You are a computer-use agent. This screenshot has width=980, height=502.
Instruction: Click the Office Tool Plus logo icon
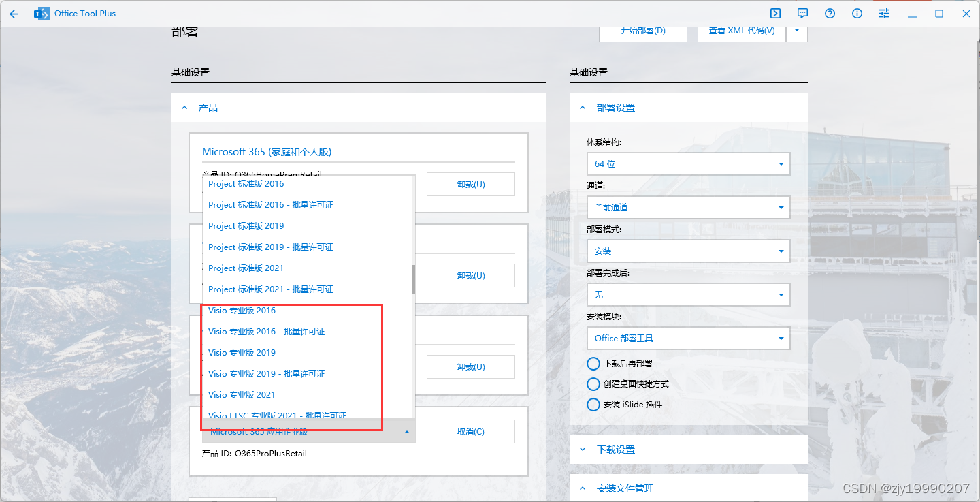pyautogui.click(x=42, y=13)
